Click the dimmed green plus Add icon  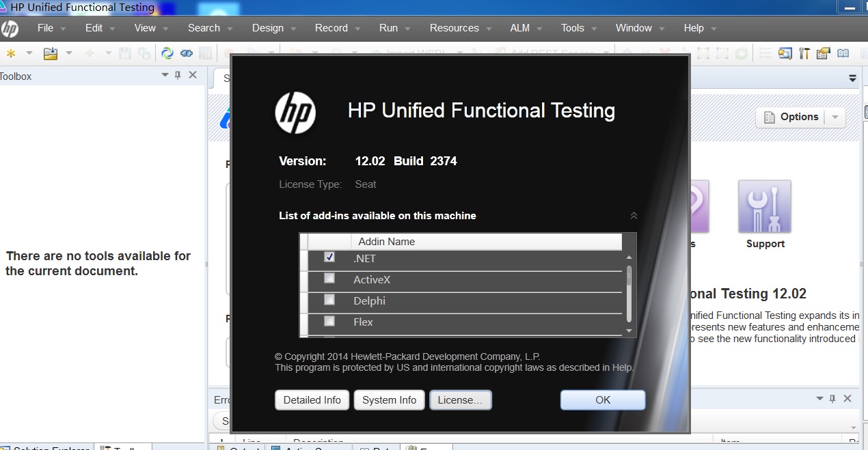point(90,53)
